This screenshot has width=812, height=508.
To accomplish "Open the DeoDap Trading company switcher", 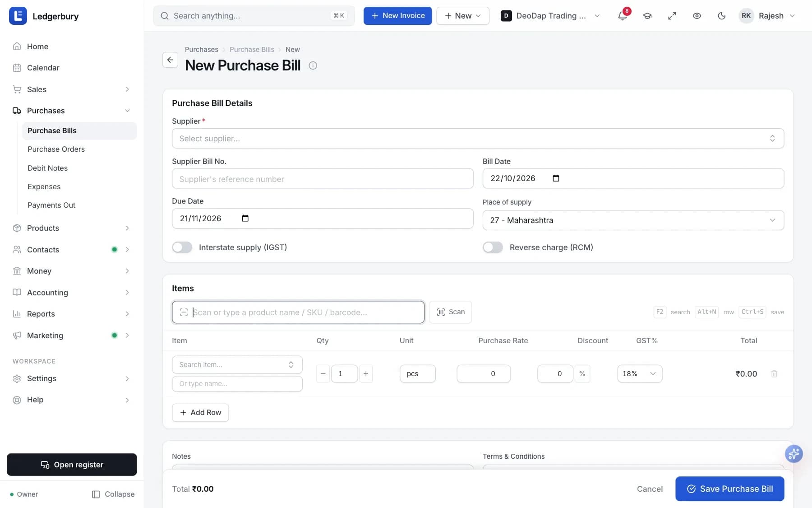I will [x=550, y=16].
